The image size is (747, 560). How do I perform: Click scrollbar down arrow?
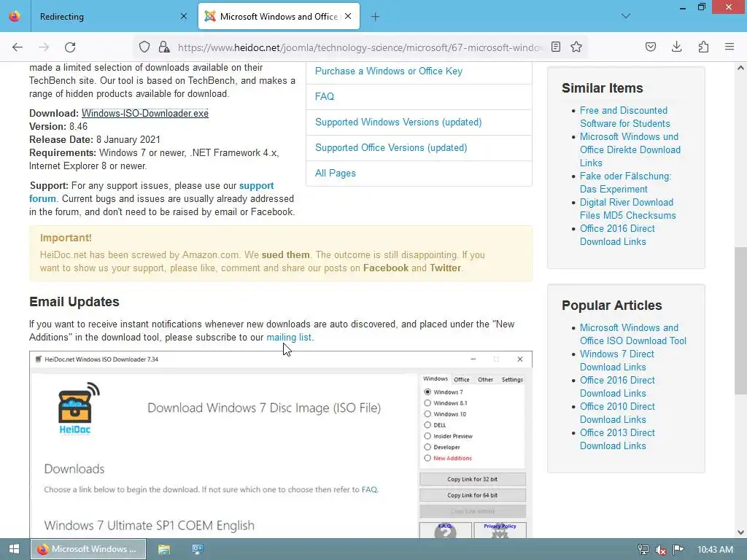pyautogui.click(x=740, y=532)
